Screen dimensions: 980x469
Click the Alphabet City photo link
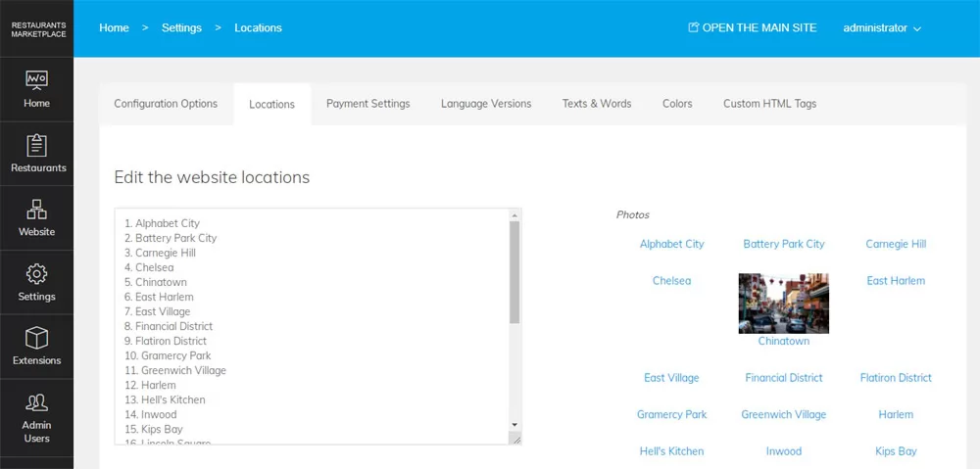(x=672, y=244)
